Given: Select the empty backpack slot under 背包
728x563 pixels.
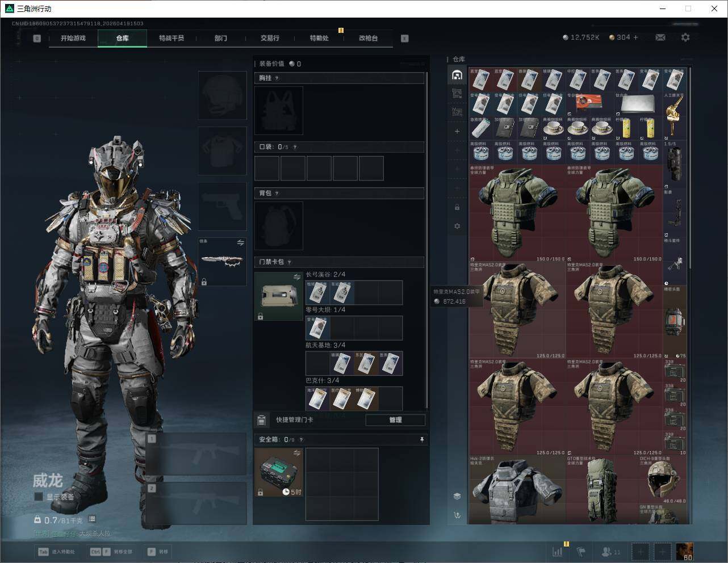Looking at the screenshot, I should [x=279, y=226].
